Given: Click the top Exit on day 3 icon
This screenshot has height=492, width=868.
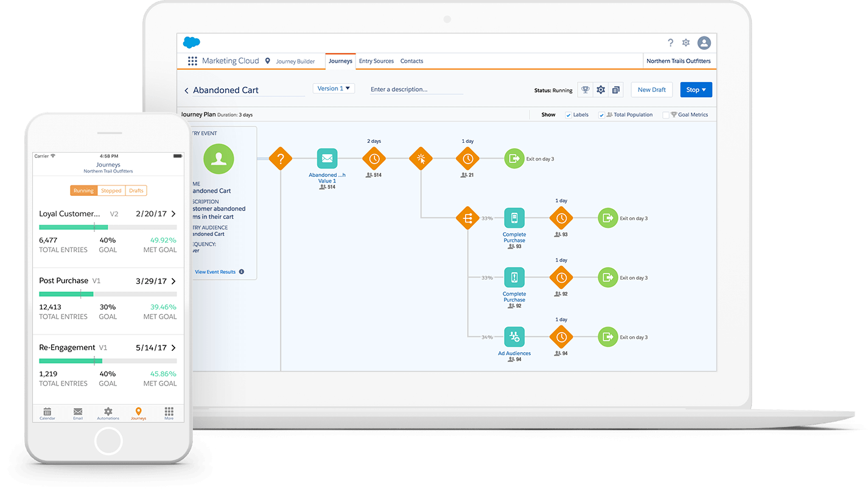Looking at the screenshot, I should click(x=514, y=159).
